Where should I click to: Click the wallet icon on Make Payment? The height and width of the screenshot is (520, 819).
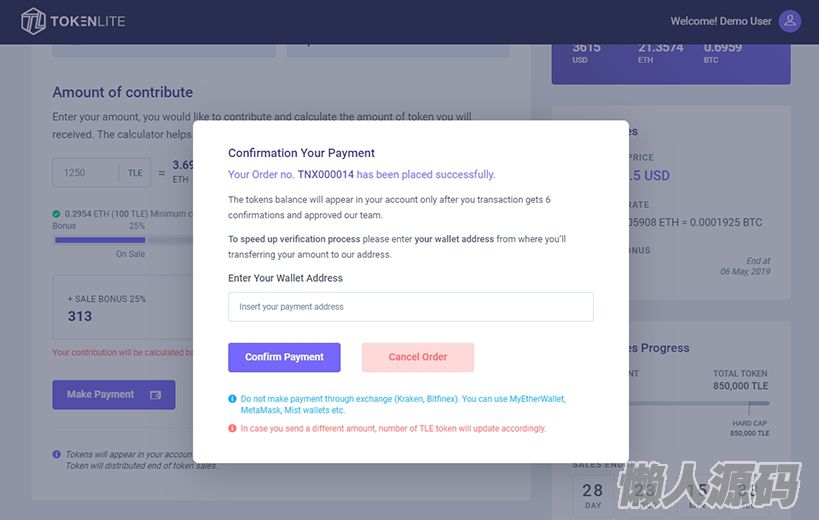(156, 395)
